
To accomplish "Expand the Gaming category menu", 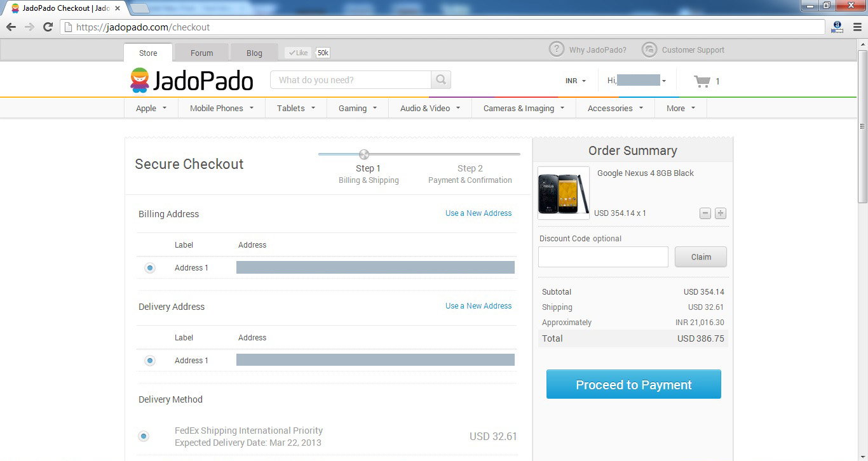I will pos(358,108).
